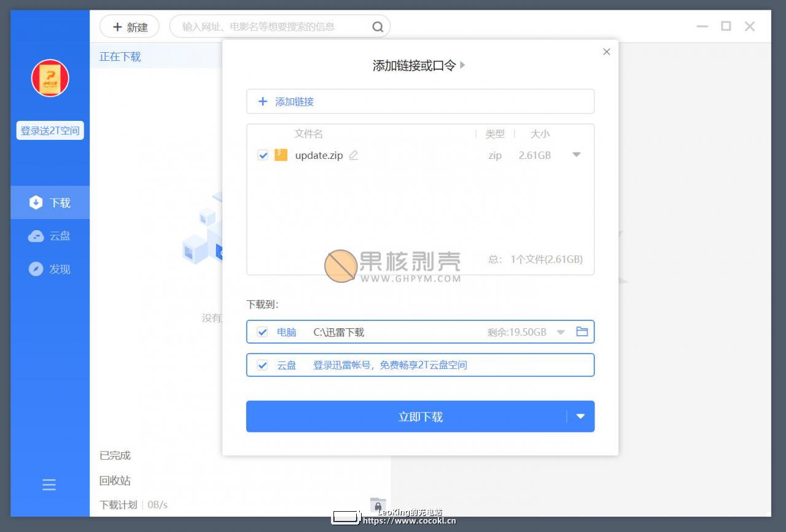Switch to the 云盘 sidebar tab
This screenshot has height=532, width=786.
(50, 236)
